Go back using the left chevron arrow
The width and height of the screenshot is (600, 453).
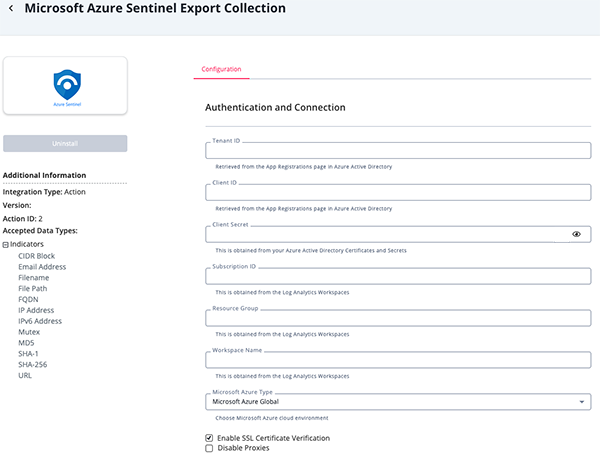[11, 8]
